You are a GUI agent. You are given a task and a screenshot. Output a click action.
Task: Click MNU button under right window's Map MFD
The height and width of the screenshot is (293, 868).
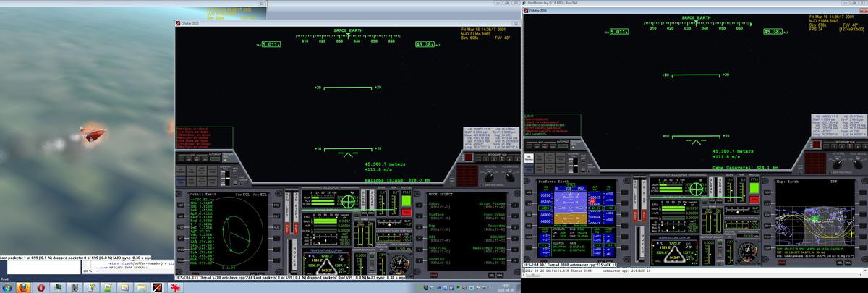(848, 263)
